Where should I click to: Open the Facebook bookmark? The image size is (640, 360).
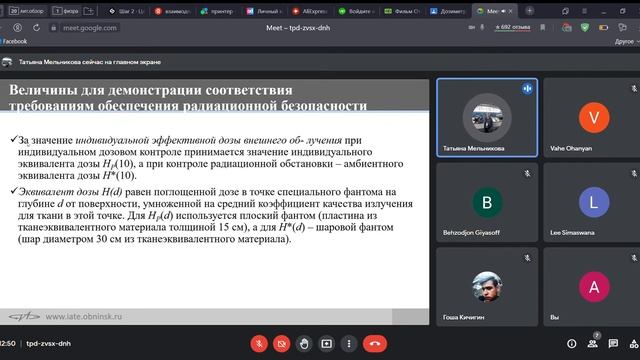tap(14, 41)
